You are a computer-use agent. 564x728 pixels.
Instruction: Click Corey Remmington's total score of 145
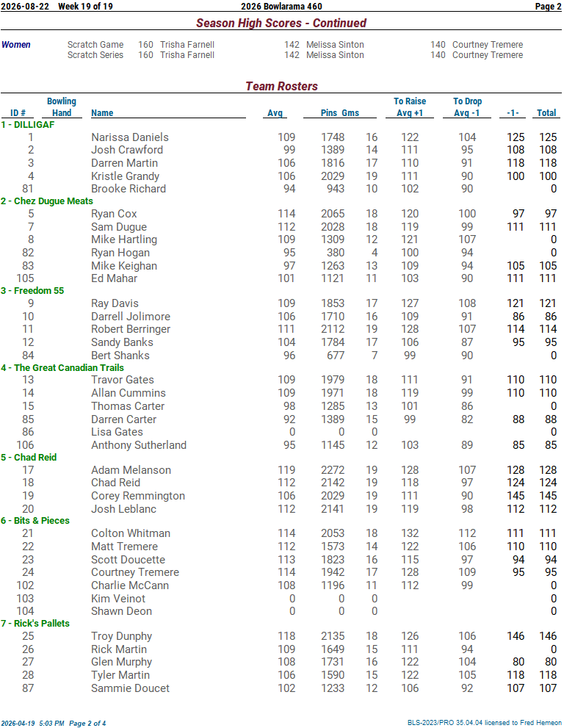pos(546,496)
